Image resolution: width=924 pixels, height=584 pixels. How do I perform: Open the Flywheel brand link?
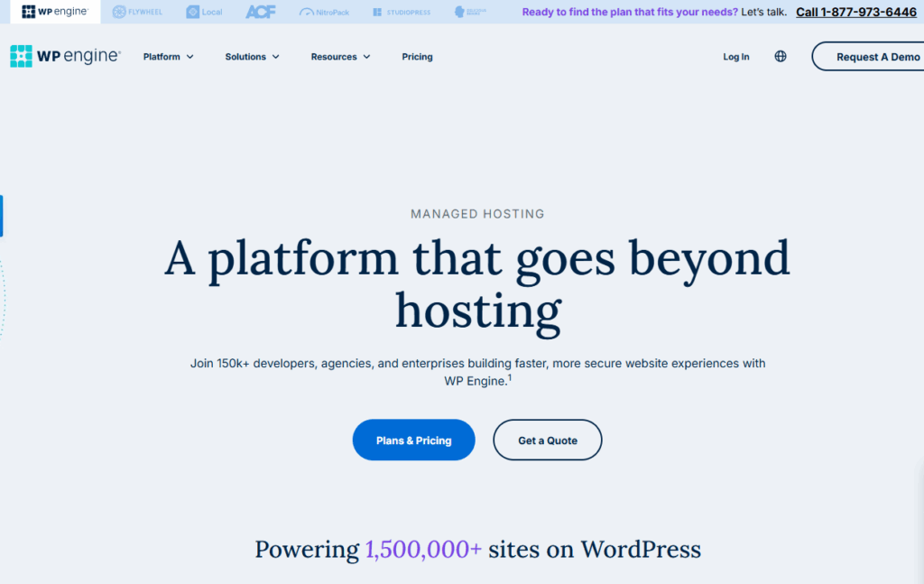coord(137,12)
